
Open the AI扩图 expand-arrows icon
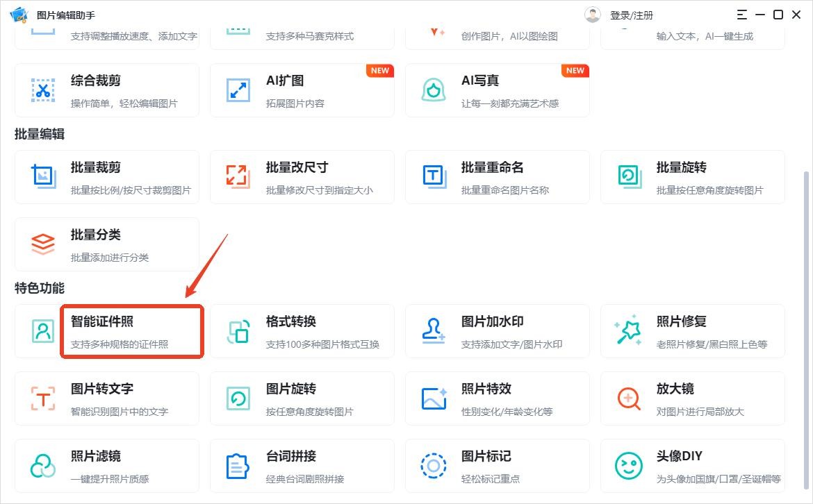tap(238, 90)
